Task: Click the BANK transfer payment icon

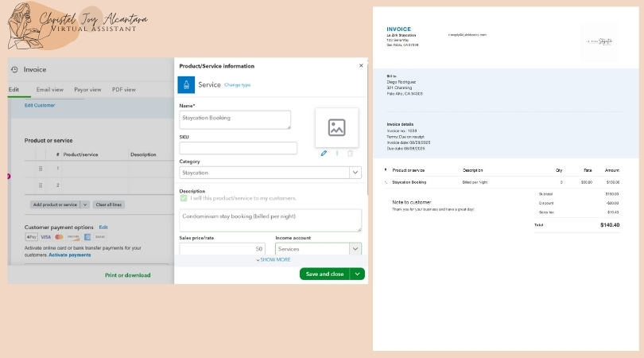Action: (100, 237)
